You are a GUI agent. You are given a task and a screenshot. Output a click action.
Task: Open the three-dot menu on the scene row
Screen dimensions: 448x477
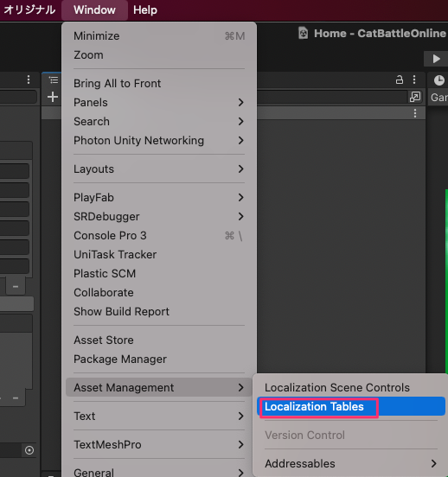pyautogui.click(x=415, y=113)
